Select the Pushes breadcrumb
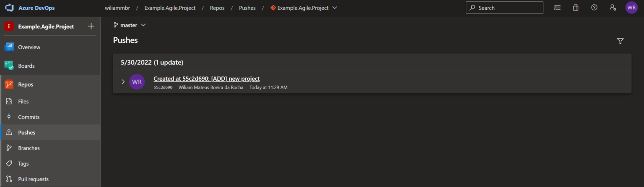 (247, 8)
